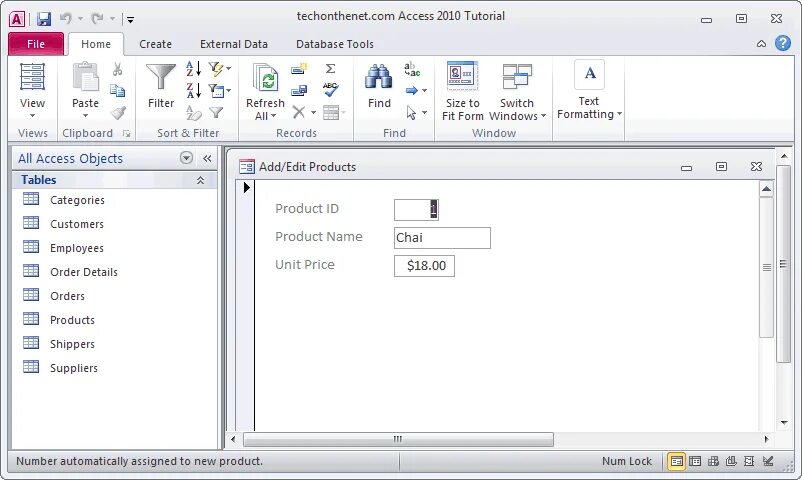Image resolution: width=802 pixels, height=480 pixels.
Task: Select the Format Painter brush icon
Action: (x=118, y=113)
